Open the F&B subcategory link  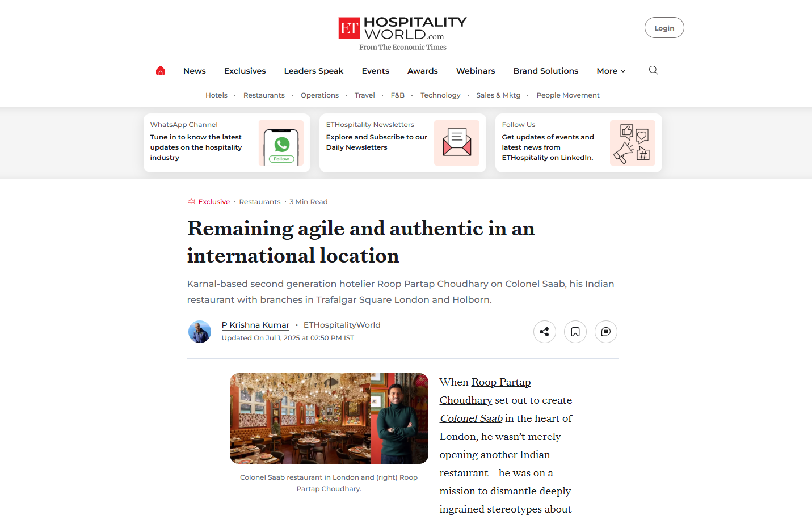(398, 95)
